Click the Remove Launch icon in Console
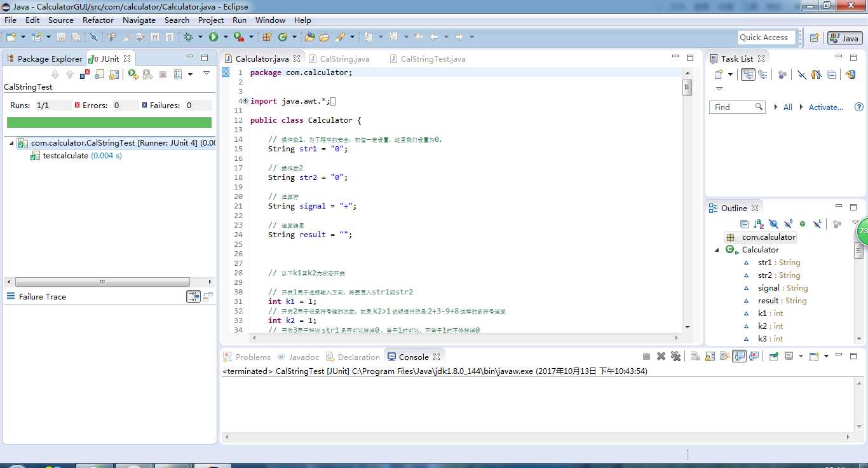Screen dimensions: 868x468 pyautogui.click(x=661, y=357)
